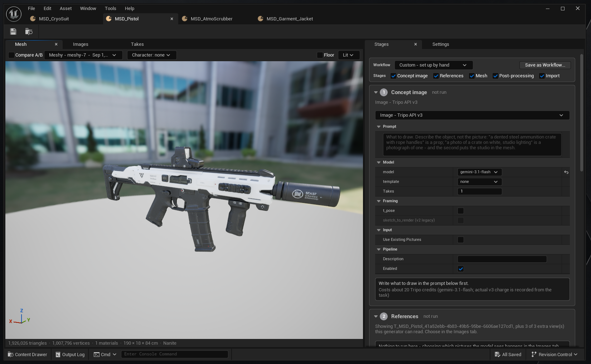Click the step 2 References badge

click(384, 316)
